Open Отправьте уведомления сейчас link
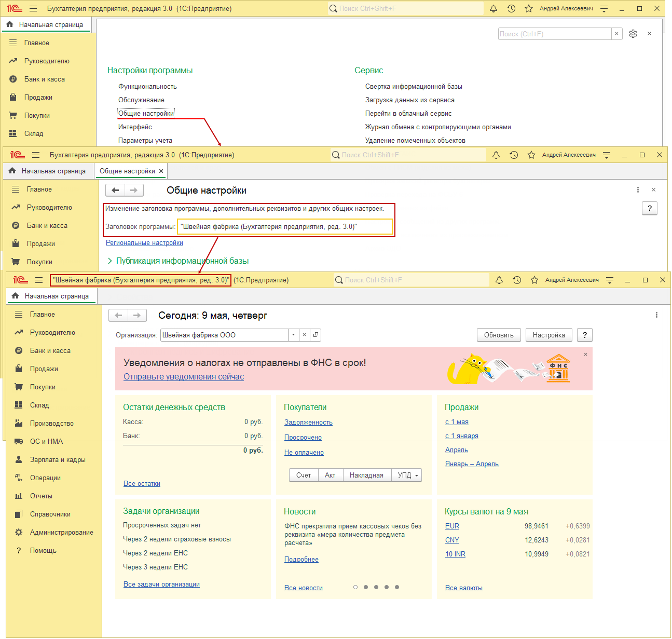This screenshot has height=639, width=672. 184,376
